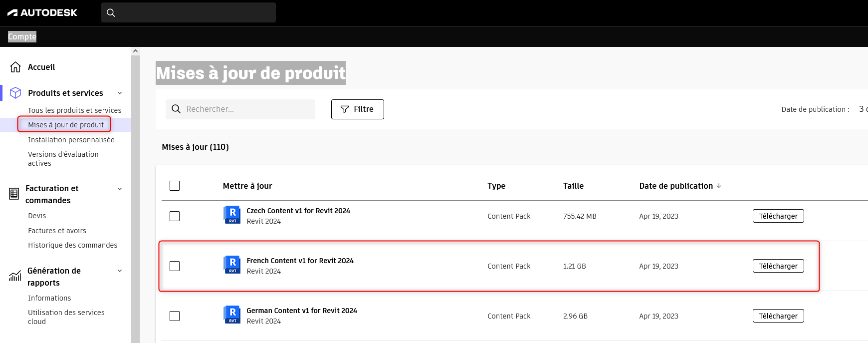Tick the Czech Content v1 checkbox

tap(175, 216)
